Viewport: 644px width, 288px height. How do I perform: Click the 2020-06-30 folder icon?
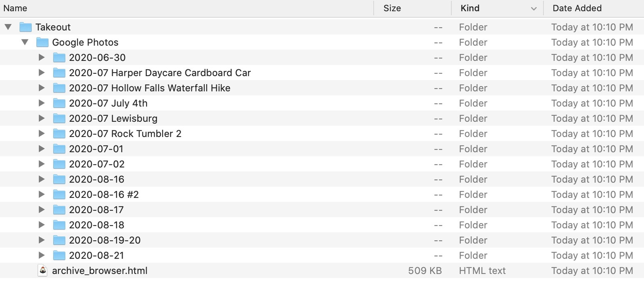(59, 57)
